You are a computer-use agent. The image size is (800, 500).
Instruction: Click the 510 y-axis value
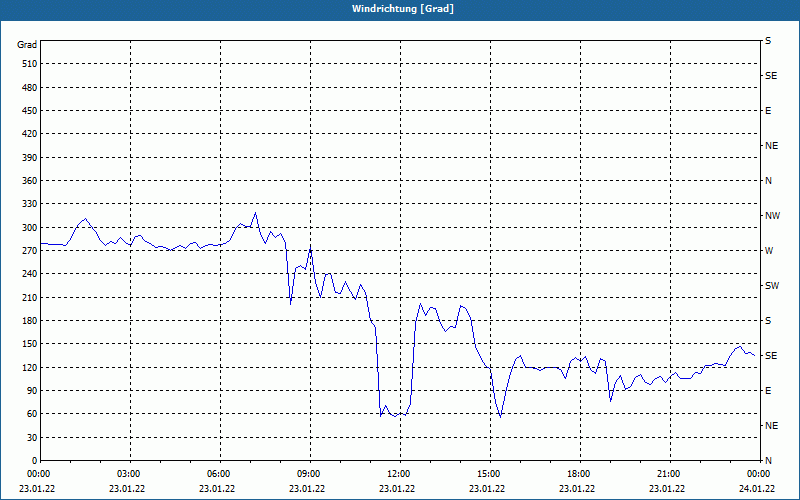point(30,64)
